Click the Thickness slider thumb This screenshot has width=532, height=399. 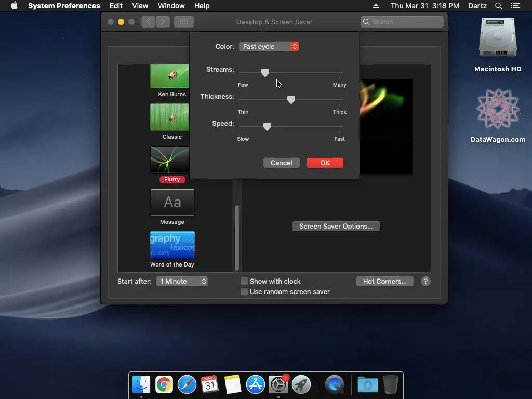click(x=291, y=99)
